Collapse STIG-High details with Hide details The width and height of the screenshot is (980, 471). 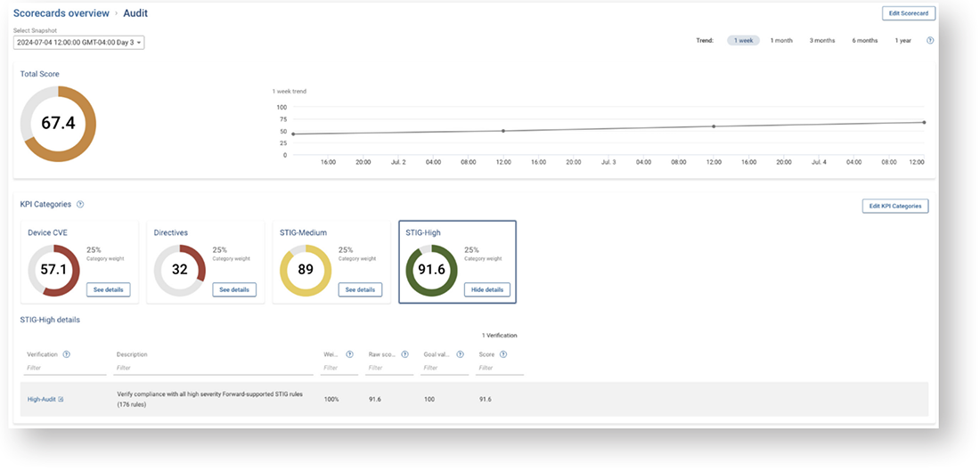pos(486,289)
